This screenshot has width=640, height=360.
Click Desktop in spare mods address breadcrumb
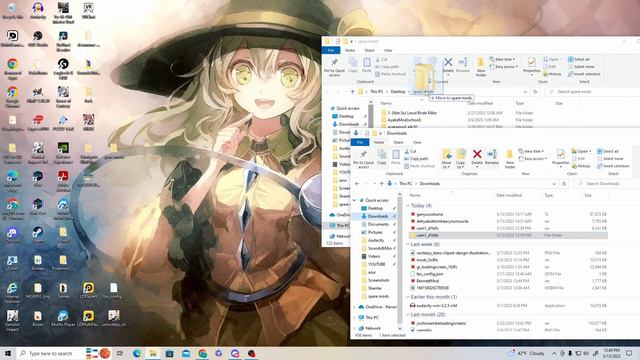click(x=398, y=92)
